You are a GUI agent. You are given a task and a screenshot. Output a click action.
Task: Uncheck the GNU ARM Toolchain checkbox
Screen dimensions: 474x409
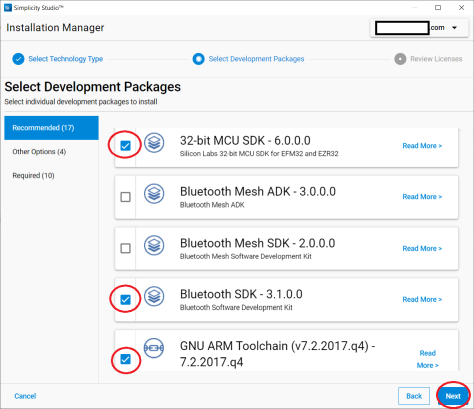click(x=125, y=359)
